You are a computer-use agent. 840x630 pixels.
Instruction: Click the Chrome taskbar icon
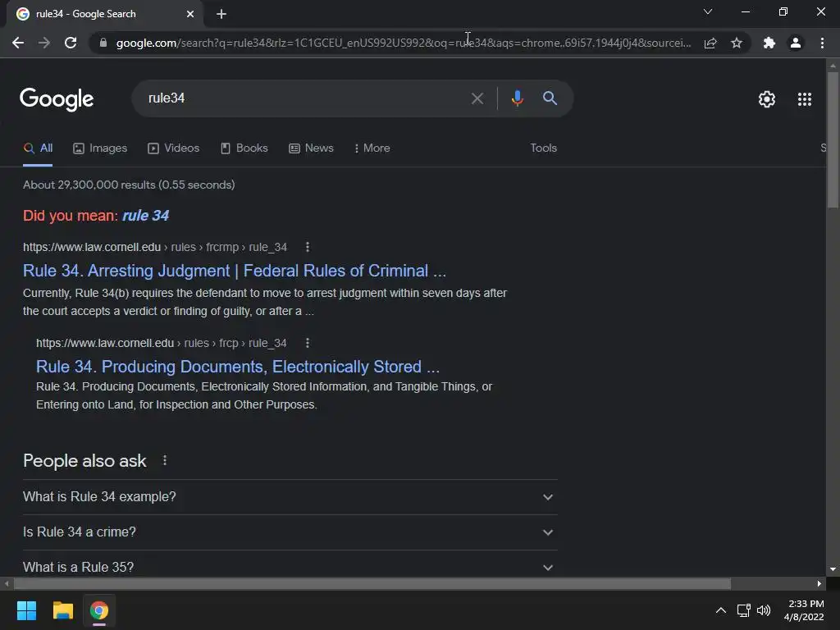point(99,610)
